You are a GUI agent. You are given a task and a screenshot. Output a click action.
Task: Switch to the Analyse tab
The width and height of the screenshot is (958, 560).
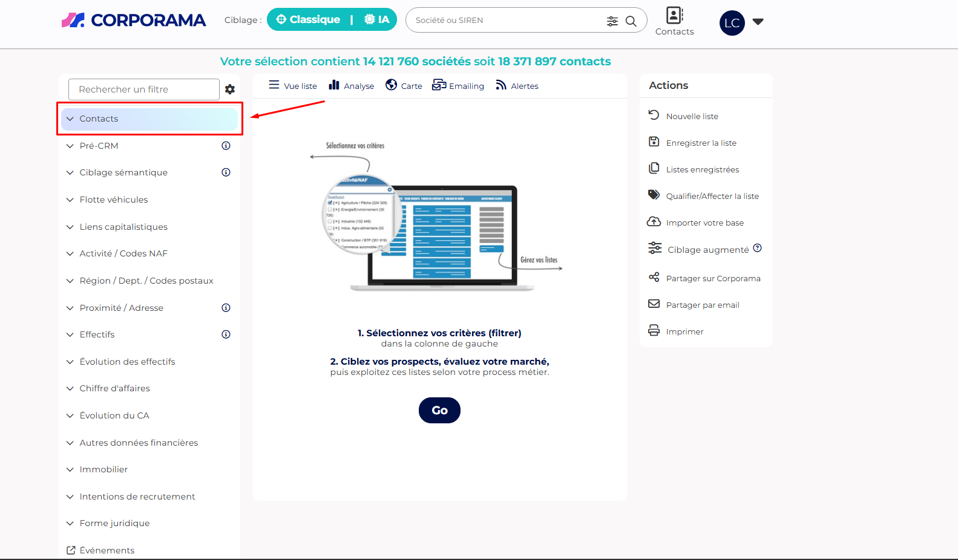tap(352, 86)
